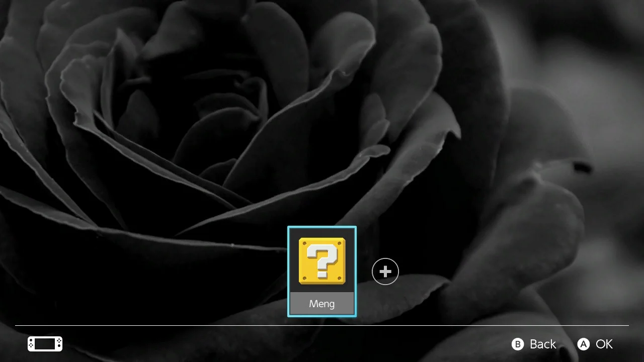This screenshot has width=644, height=362.
Task: Click the handheld console controller icon
Action: pos(45,344)
